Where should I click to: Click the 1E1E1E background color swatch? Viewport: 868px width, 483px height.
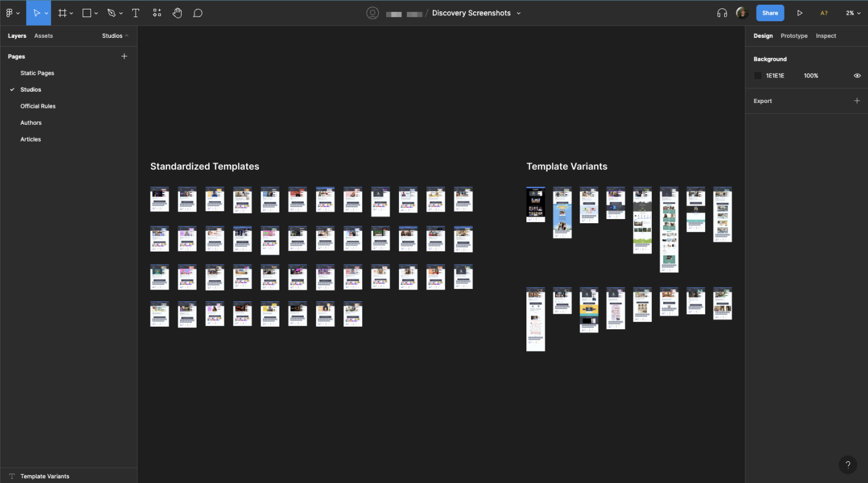coord(758,76)
